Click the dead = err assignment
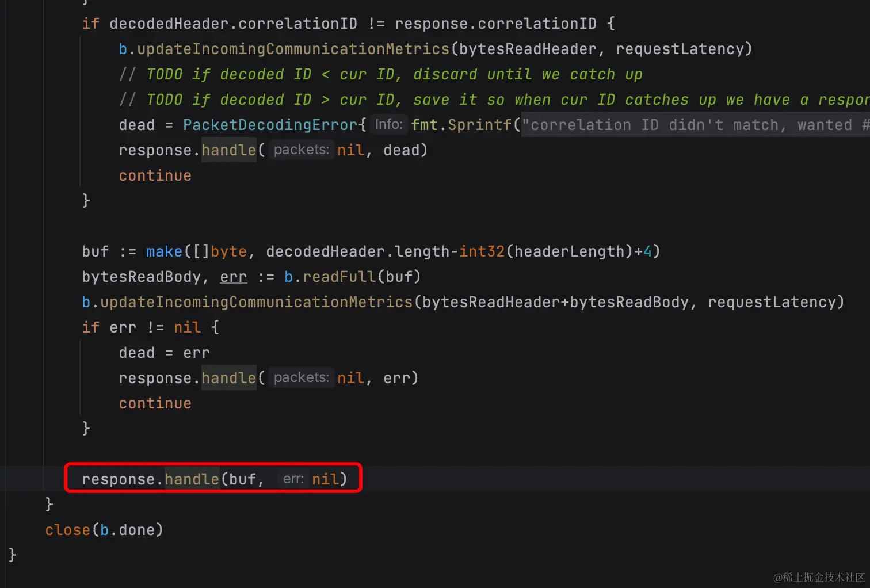This screenshot has width=870, height=588. click(164, 353)
